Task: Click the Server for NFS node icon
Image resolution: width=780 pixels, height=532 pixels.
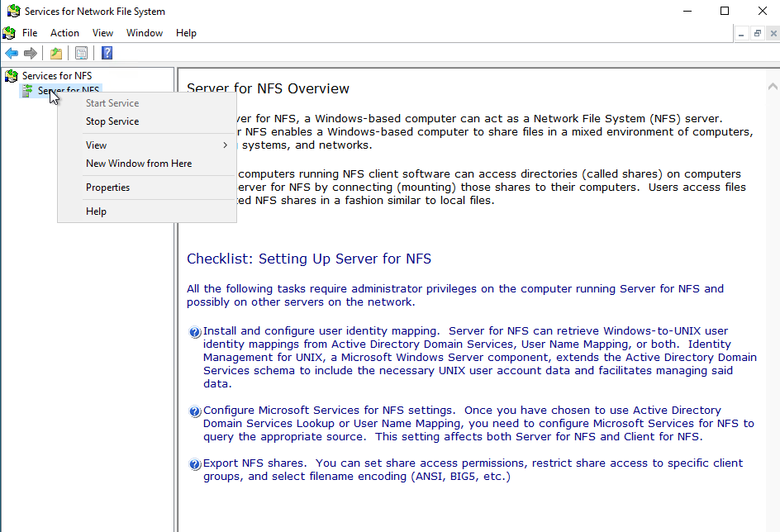Action: (x=27, y=90)
